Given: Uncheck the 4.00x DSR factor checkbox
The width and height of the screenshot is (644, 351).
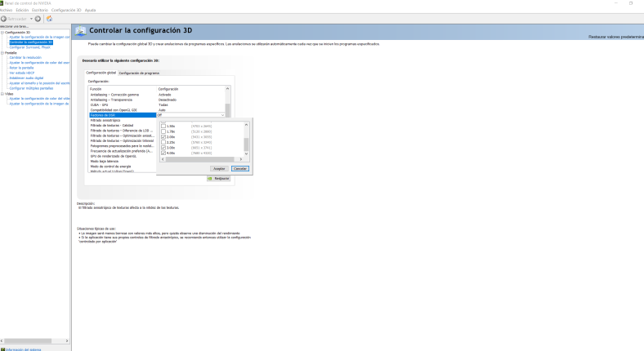Looking at the screenshot, I should (163, 153).
